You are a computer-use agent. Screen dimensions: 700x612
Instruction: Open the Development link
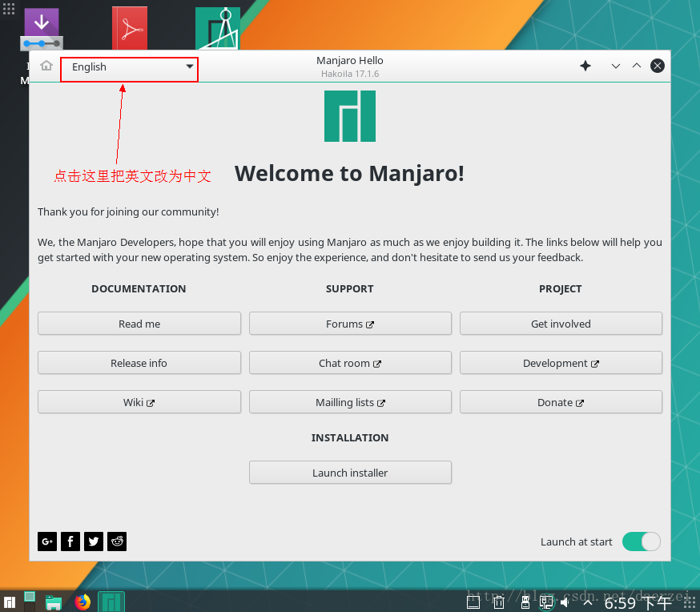(561, 363)
